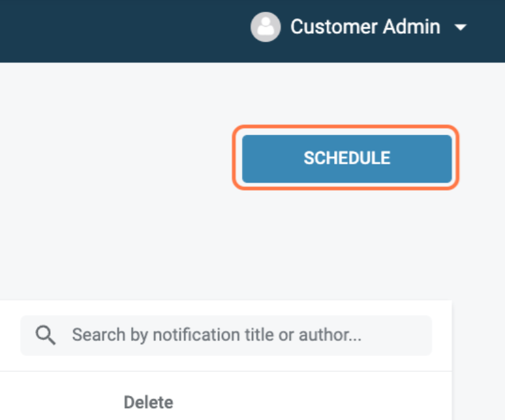Tap the search glass beside the notification field

[x=45, y=335]
